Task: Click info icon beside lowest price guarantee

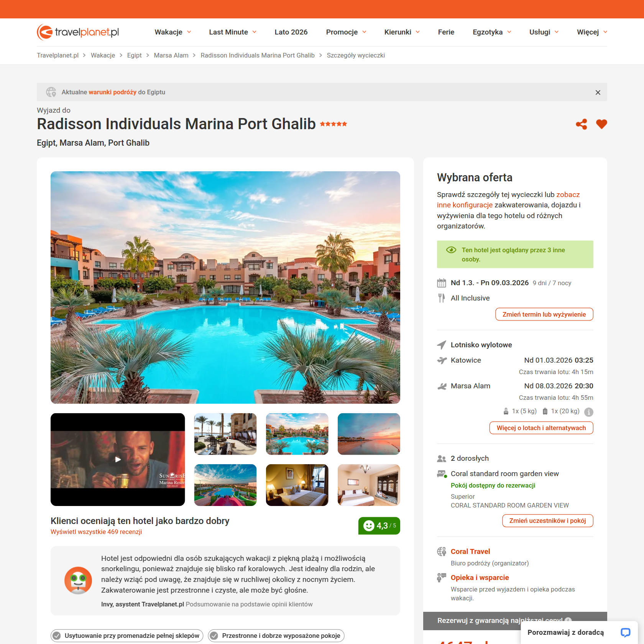Action: [568, 620]
